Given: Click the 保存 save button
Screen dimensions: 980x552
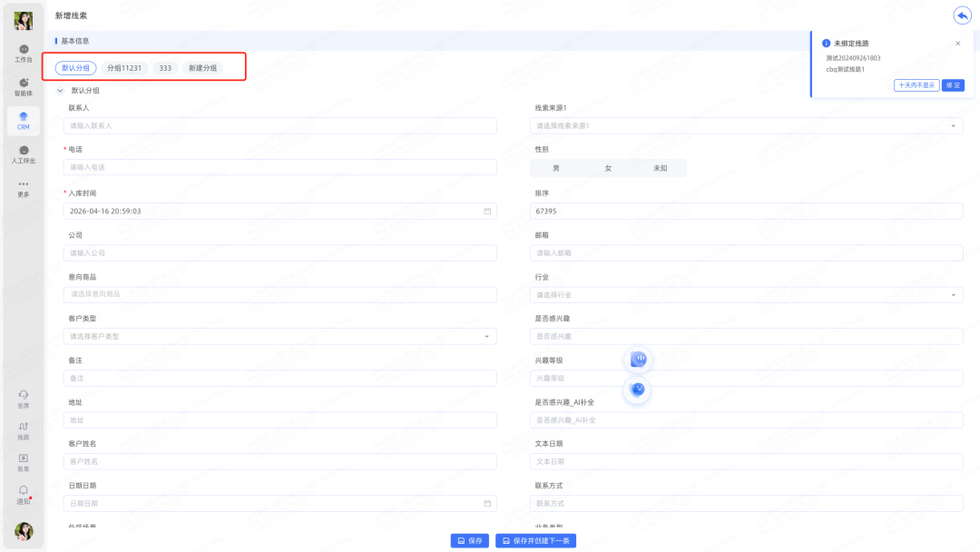Looking at the screenshot, I should pyautogui.click(x=470, y=540).
